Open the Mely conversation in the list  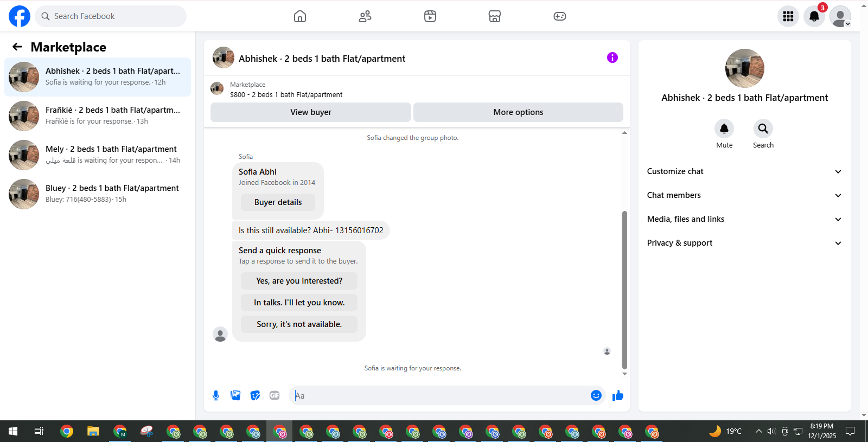(98, 155)
